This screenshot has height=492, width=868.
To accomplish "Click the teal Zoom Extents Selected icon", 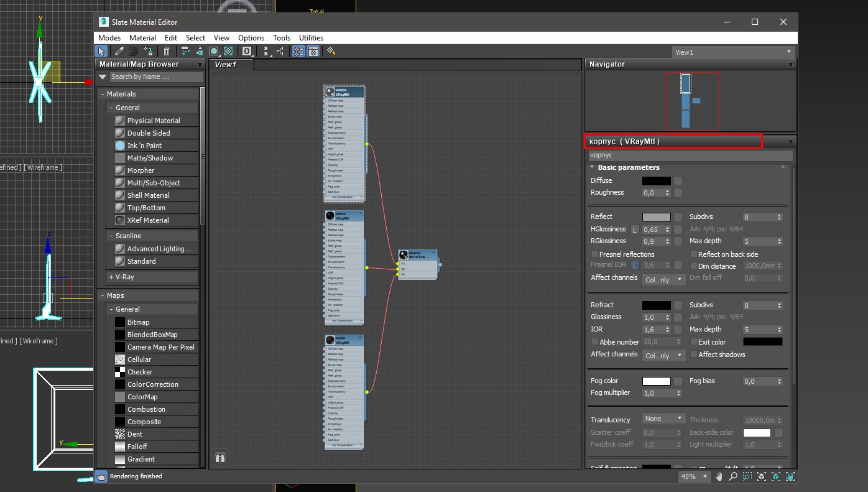I will [x=776, y=476].
